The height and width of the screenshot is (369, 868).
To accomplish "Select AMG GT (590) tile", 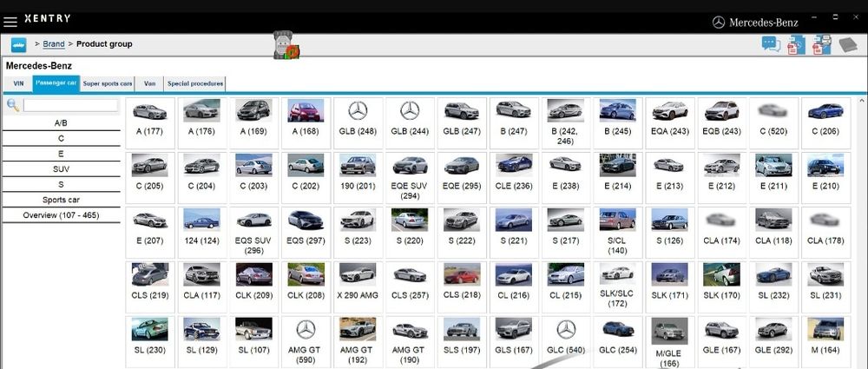I will 306,341.
